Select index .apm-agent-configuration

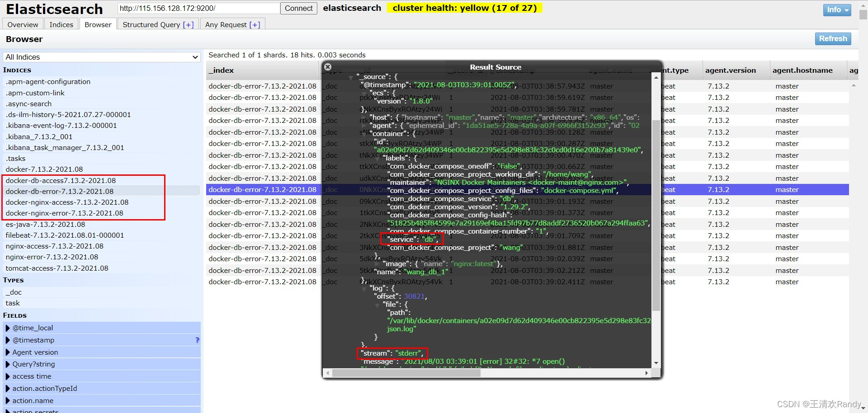102,82
